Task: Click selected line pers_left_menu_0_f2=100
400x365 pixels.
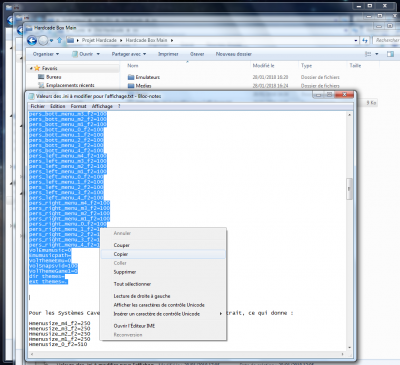Action: [66, 177]
